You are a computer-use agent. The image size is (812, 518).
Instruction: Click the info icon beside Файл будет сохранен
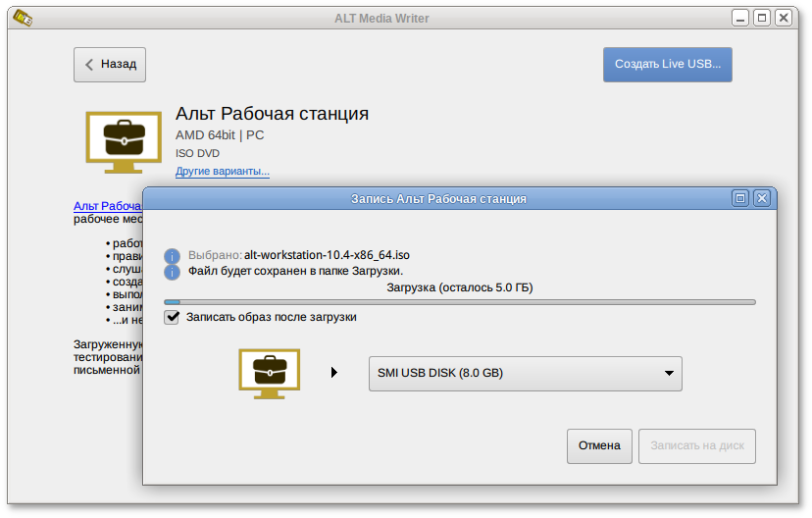tap(173, 272)
